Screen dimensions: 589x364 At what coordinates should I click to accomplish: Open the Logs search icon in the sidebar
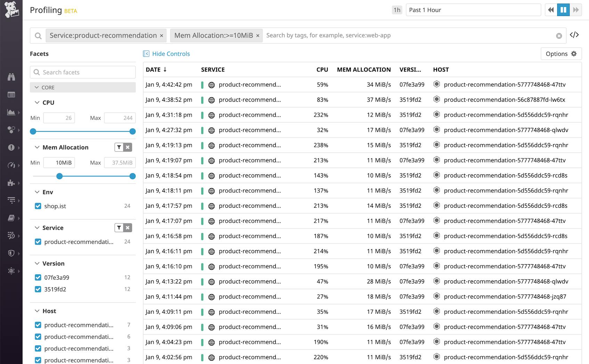point(11,236)
